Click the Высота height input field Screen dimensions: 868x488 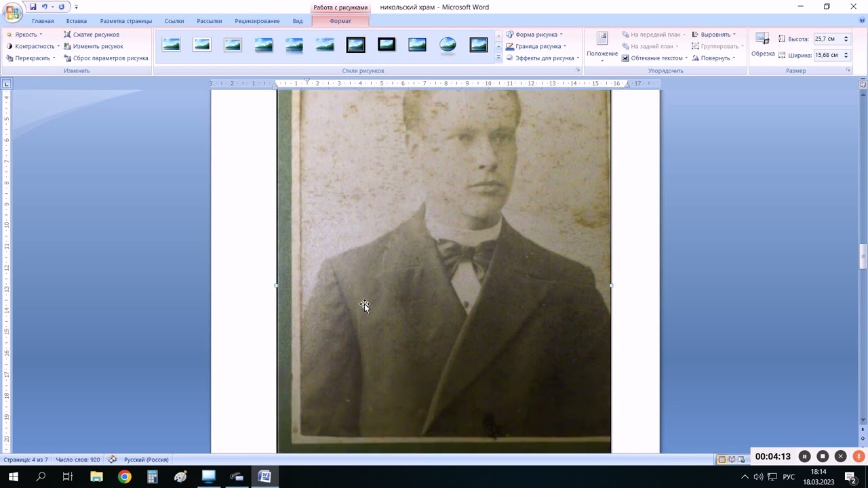(x=827, y=39)
